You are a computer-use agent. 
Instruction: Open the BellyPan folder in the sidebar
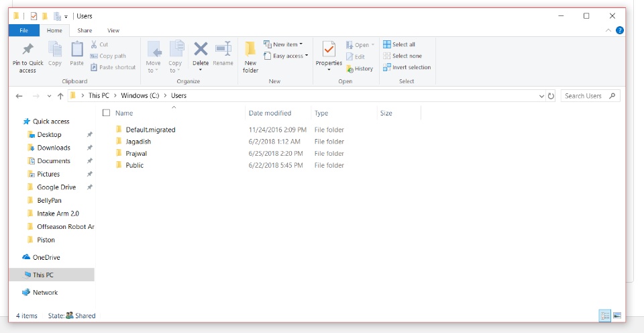pyautogui.click(x=49, y=200)
